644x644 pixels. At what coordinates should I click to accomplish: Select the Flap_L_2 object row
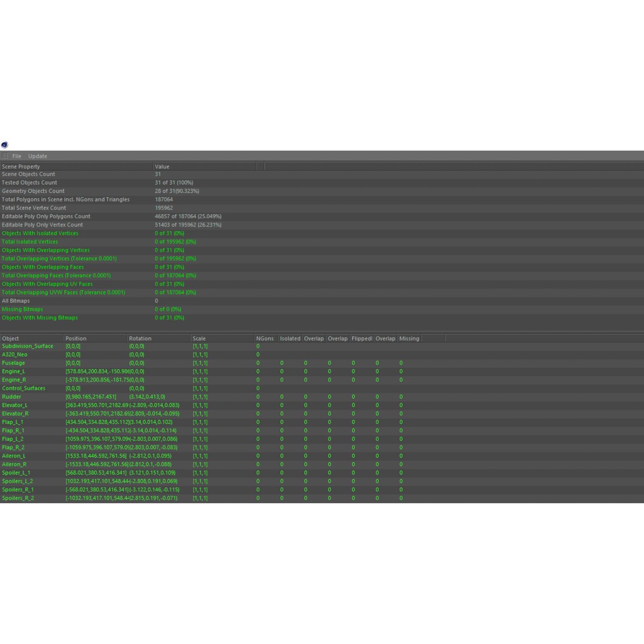(x=322, y=439)
